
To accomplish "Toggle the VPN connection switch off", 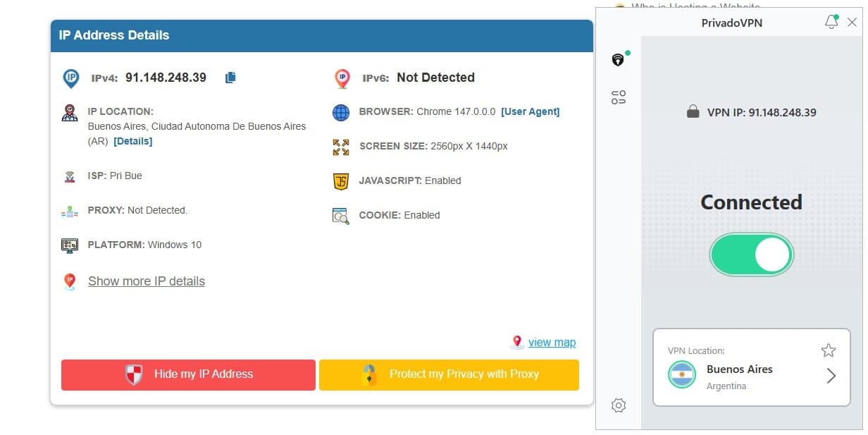I will tap(752, 255).
